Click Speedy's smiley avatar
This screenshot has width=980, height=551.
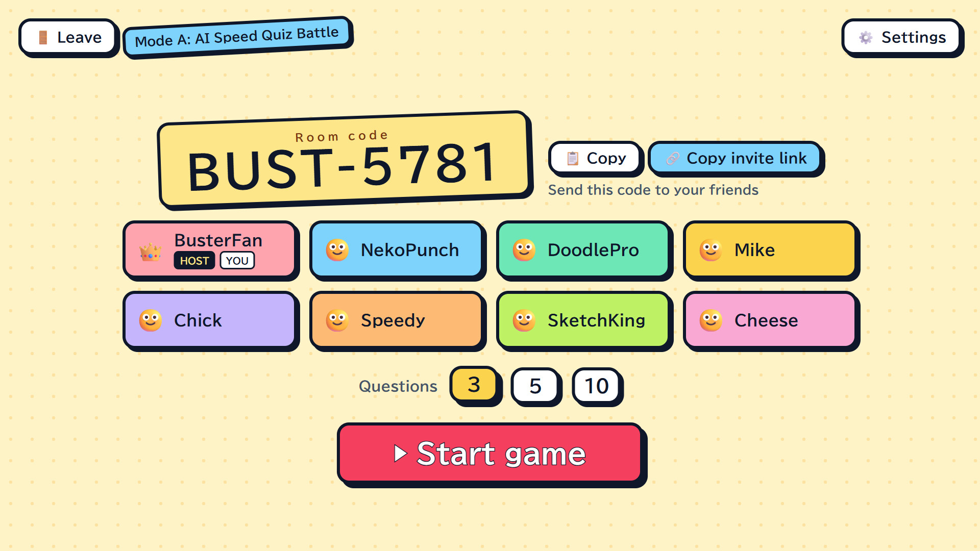[x=337, y=320]
